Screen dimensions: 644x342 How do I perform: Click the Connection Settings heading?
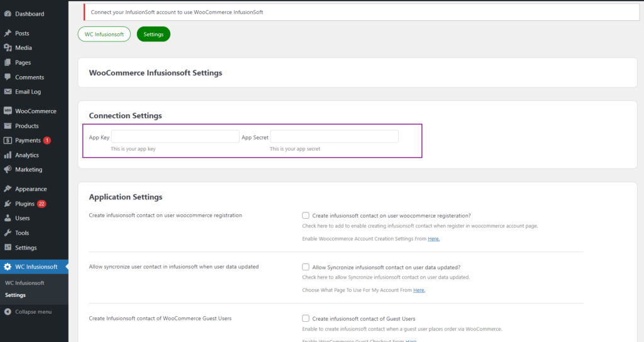125,116
